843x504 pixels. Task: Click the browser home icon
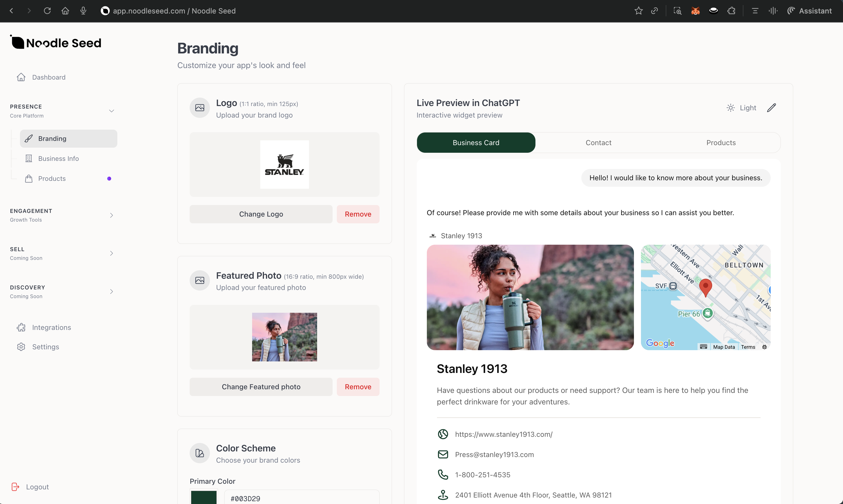(x=65, y=11)
